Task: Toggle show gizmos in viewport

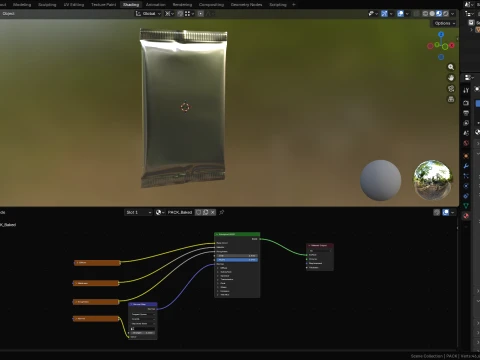Action: [384, 14]
